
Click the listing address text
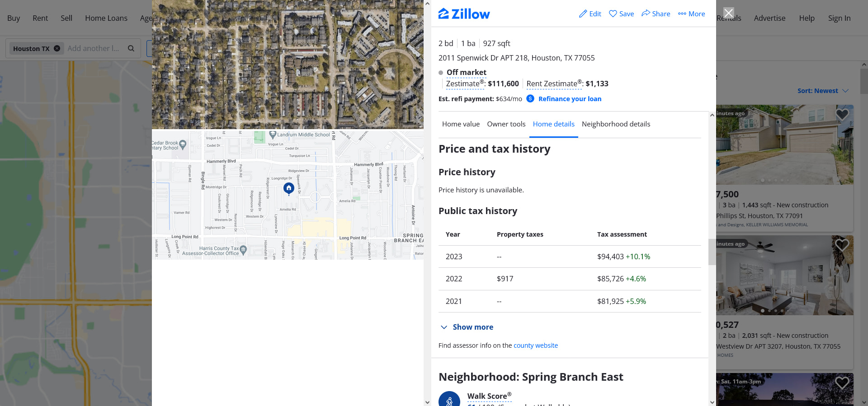point(516,58)
